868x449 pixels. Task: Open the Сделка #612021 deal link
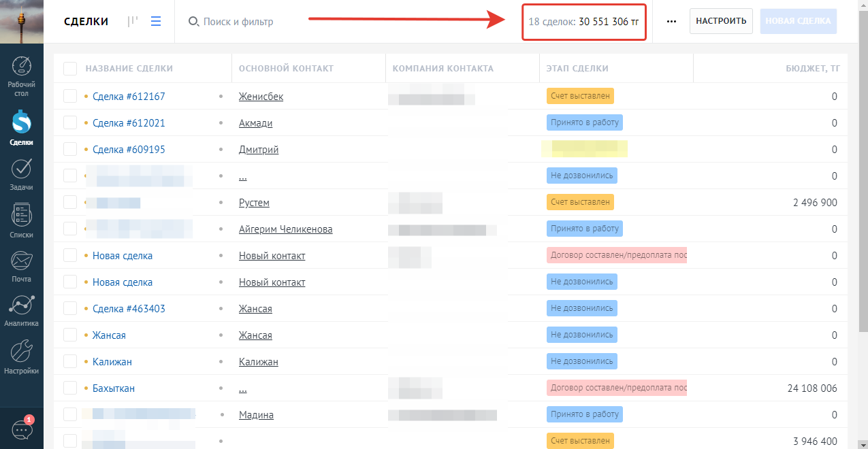tap(129, 123)
